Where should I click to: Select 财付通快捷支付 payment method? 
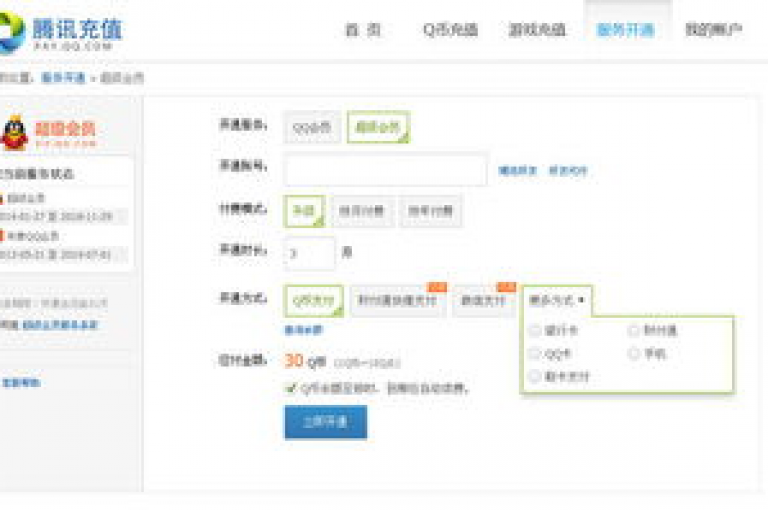point(398,300)
